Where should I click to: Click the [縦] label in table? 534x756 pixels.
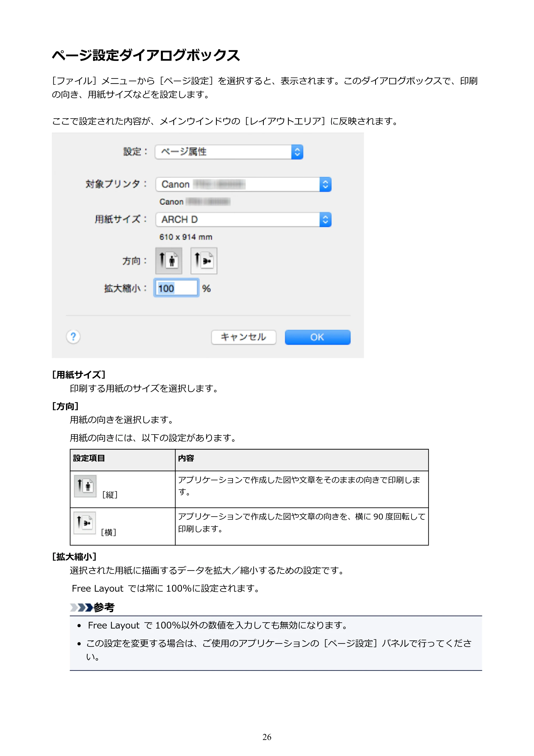coord(110,495)
